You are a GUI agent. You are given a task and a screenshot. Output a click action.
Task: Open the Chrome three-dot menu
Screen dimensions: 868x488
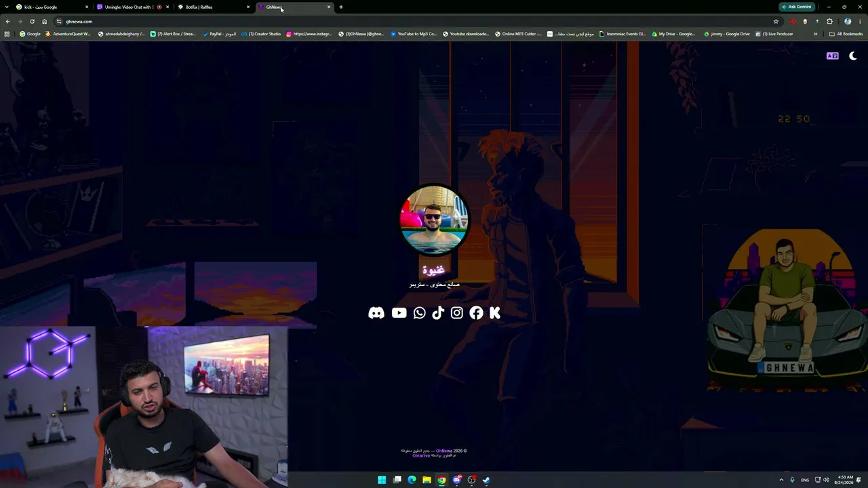click(x=860, y=22)
